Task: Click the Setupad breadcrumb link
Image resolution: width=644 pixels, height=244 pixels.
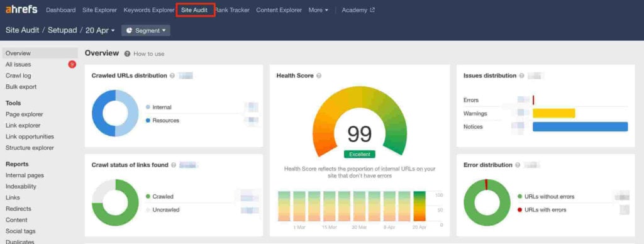Action: pos(62,30)
